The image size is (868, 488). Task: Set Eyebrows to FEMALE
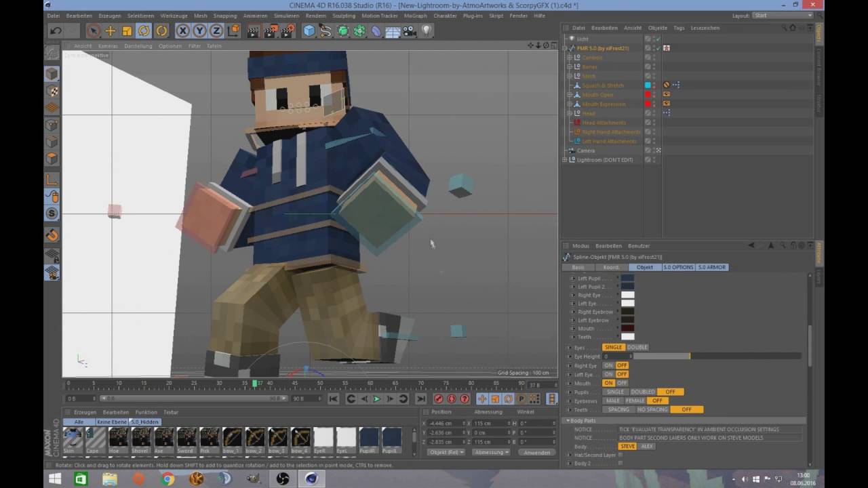(x=635, y=401)
